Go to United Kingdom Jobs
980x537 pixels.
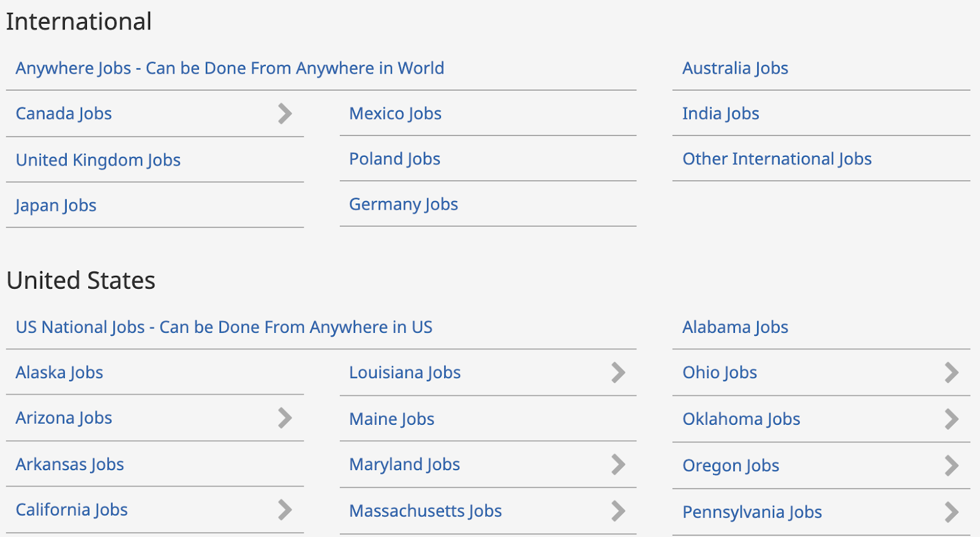[x=98, y=160]
